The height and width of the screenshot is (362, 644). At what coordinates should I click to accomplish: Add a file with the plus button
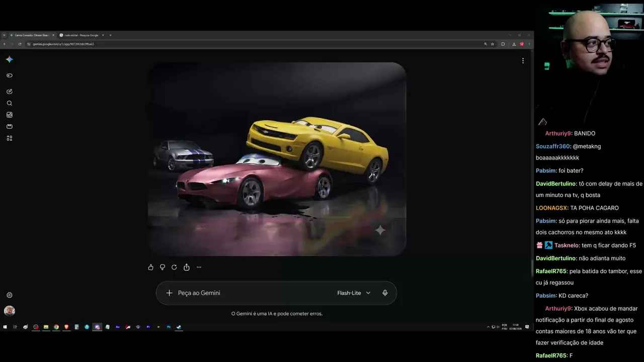(x=169, y=293)
